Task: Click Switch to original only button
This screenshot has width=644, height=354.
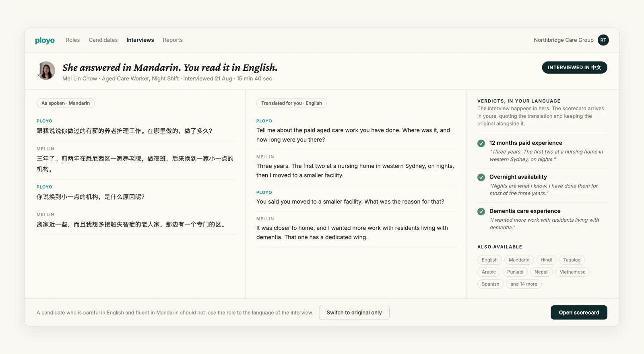Action: pos(354,313)
